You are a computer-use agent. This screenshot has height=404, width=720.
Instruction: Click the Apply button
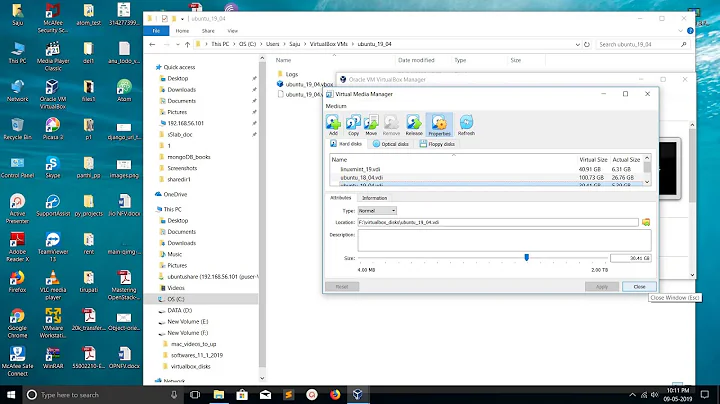(602, 286)
